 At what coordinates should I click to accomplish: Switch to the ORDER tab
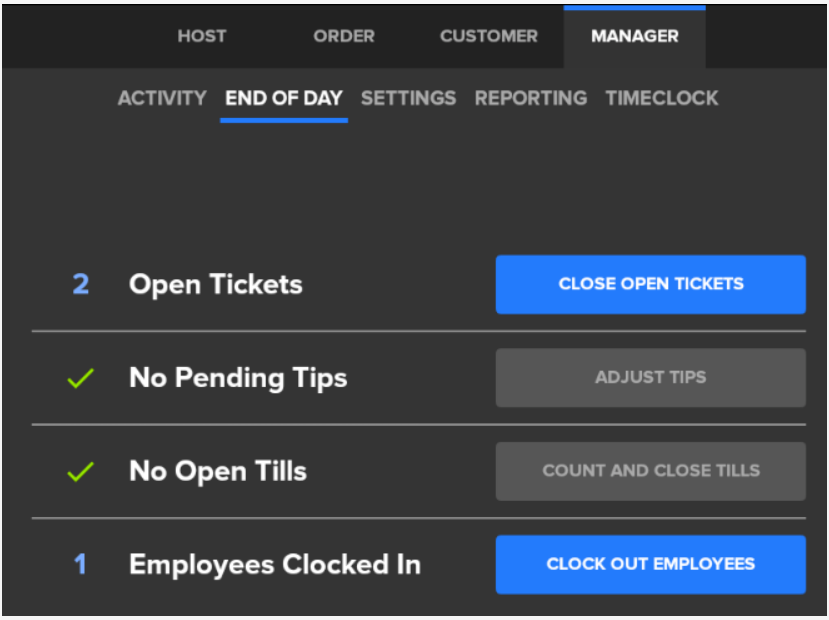(x=343, y=36)
